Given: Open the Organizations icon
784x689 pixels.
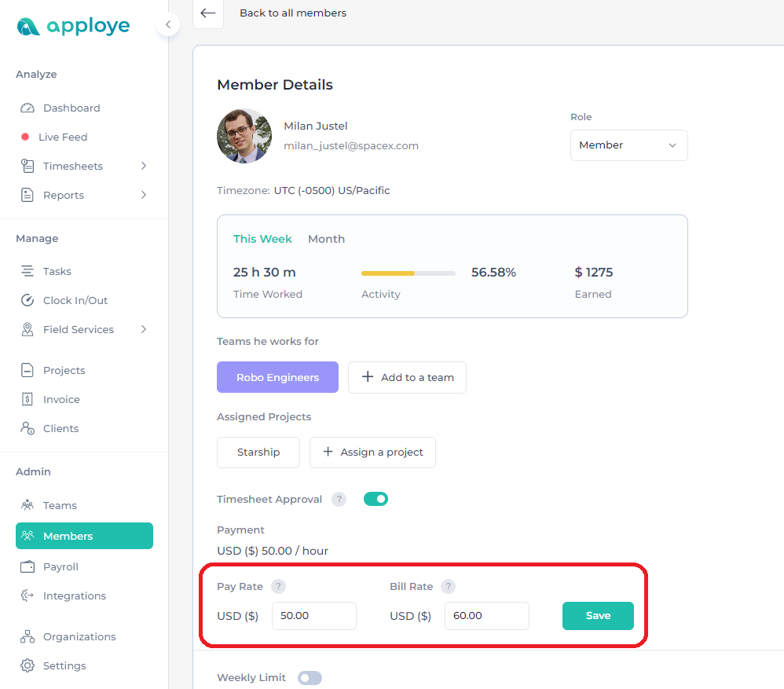Looking at the screenshot, I should click(x=27, y=636).
